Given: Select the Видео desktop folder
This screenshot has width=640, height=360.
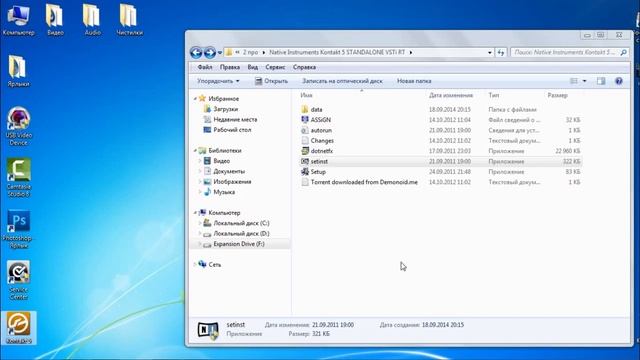Looking at the screenshot, I should click(55, 20).
